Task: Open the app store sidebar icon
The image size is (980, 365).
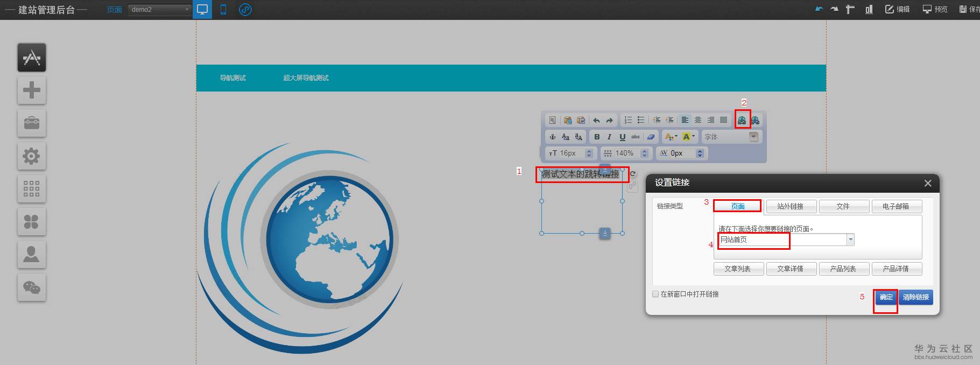Action: (x=32, y=58)
